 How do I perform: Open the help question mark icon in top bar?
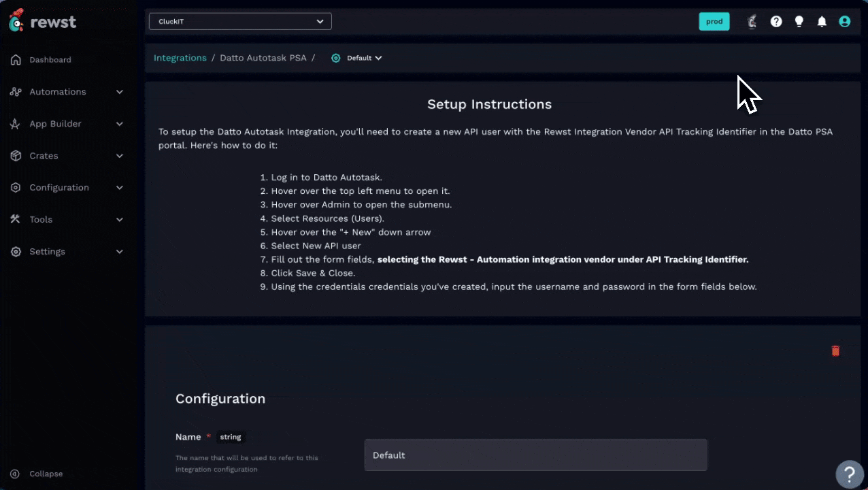pyautogui.click(x=776, y=22)
